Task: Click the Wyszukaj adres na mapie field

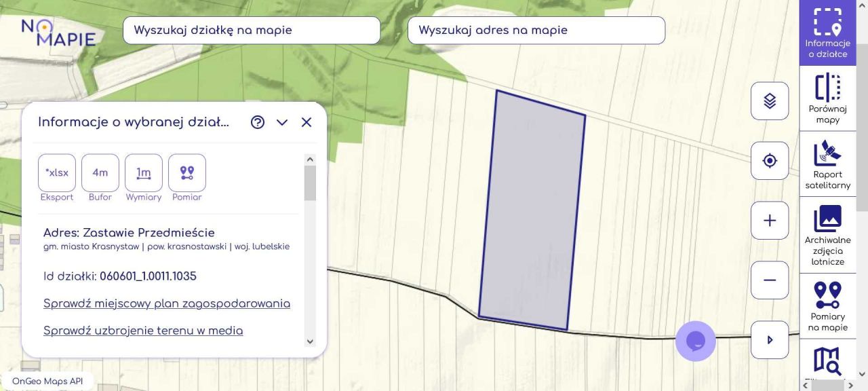Action: 535,30
